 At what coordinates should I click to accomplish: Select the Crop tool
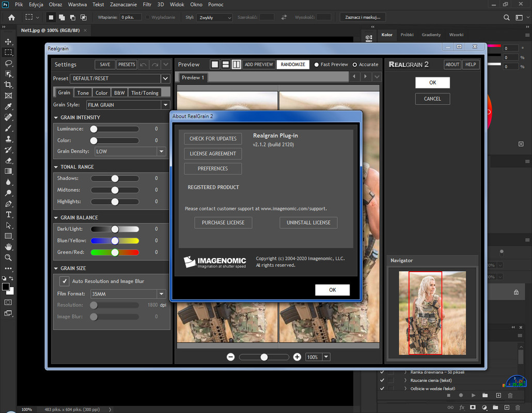[x=8, y=85]
